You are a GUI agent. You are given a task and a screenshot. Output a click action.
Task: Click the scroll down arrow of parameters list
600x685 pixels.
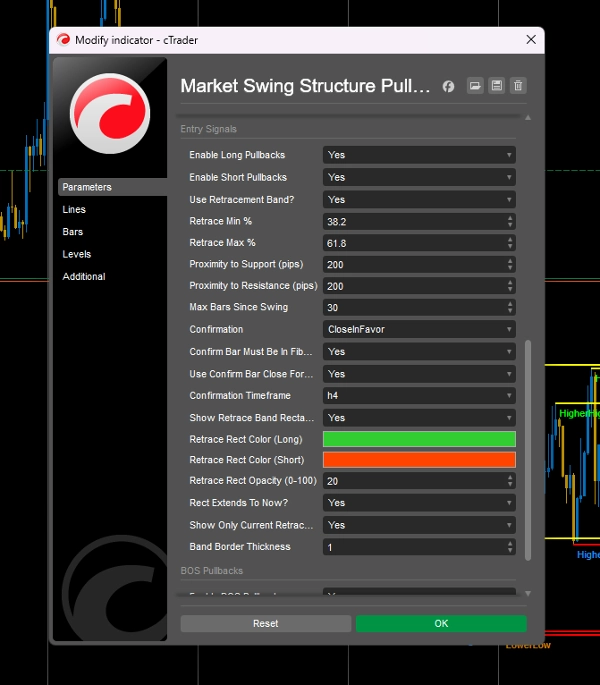(x=528, y=593)
